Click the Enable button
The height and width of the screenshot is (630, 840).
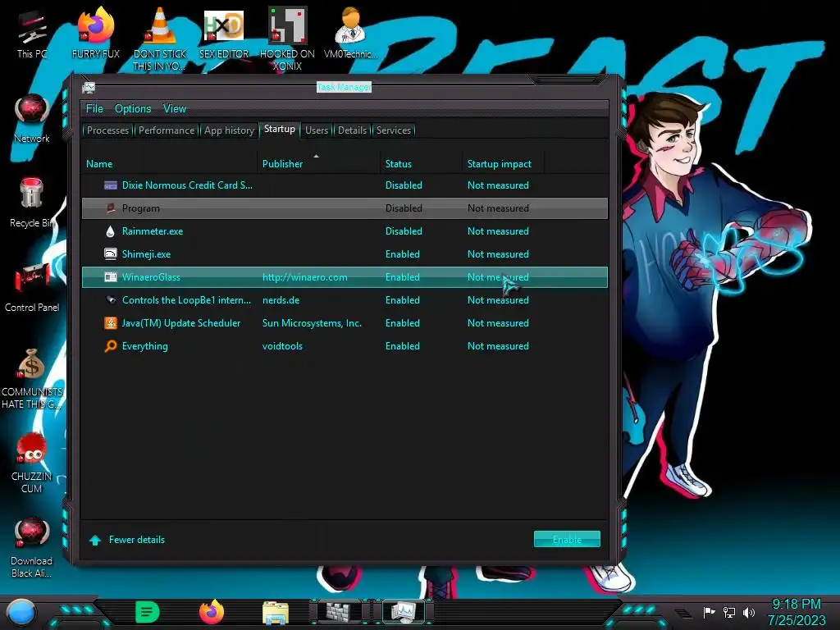[567, 540]
